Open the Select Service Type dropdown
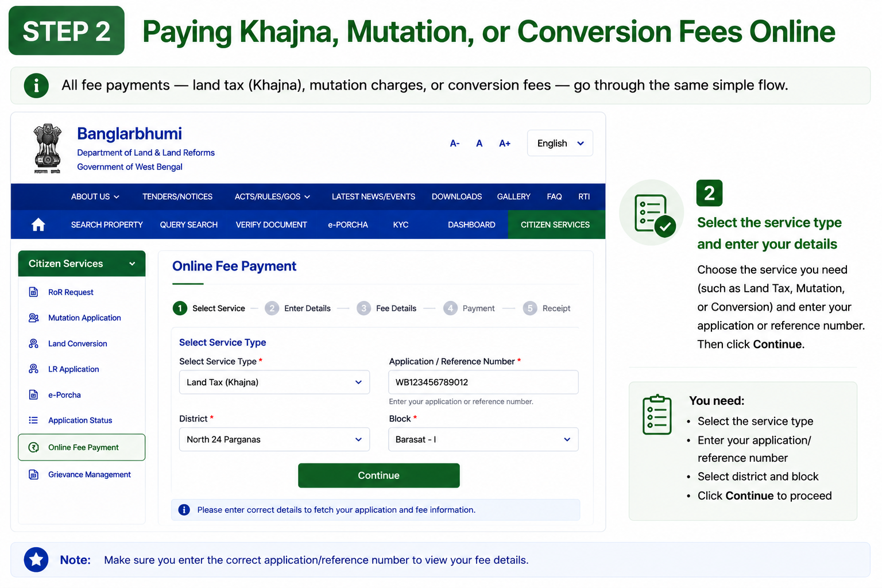This screenshot has height=588, width=882. click(274, 382)
